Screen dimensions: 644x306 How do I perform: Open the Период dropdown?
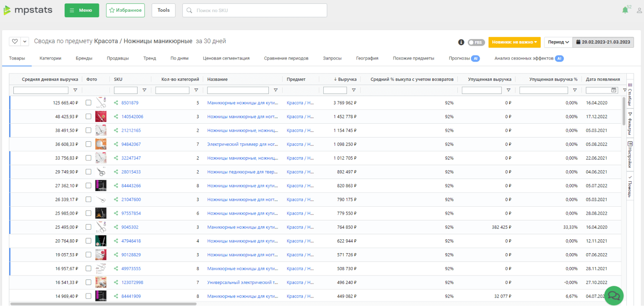tap(558, 42)
